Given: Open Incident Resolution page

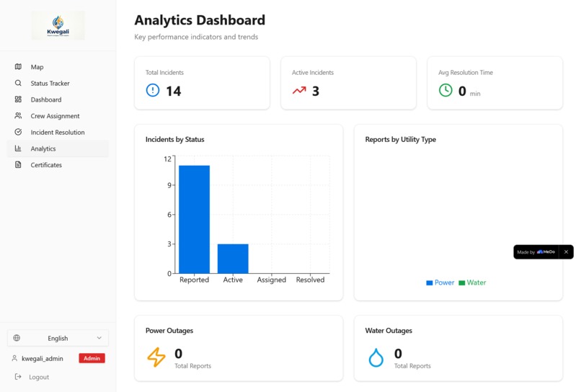Looking at the screenshot, I should tap(58, 132).
